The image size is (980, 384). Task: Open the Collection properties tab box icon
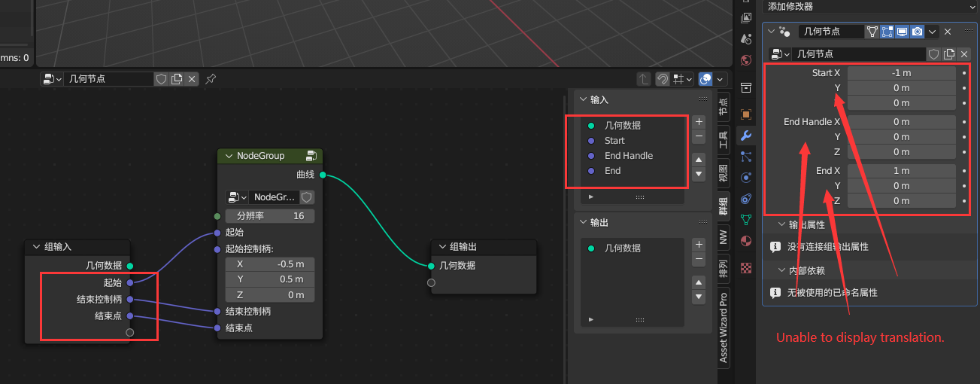746,87
